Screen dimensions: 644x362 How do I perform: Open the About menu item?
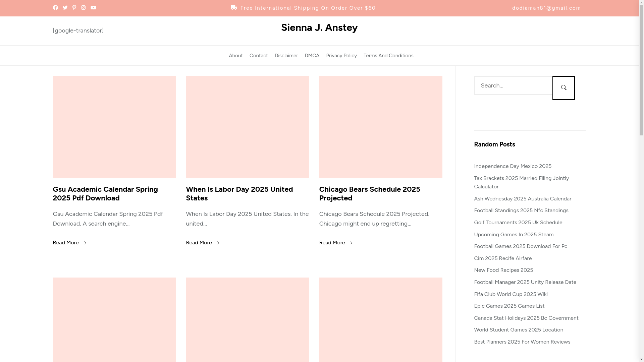[236, 56]
